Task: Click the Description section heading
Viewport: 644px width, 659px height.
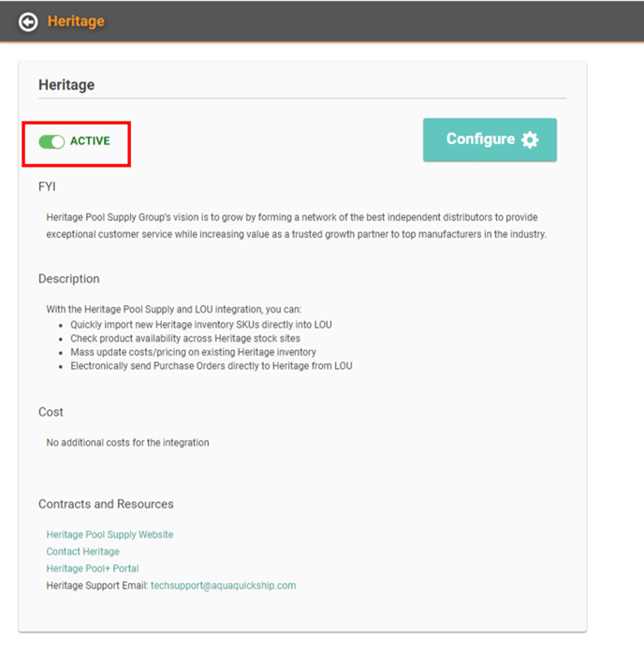Action: (69, 279)
